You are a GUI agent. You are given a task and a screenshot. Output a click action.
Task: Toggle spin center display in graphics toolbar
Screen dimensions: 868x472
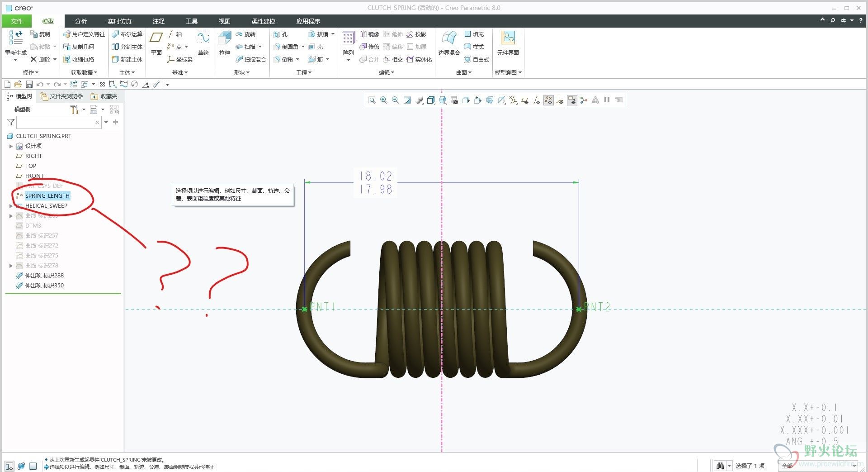584,100
